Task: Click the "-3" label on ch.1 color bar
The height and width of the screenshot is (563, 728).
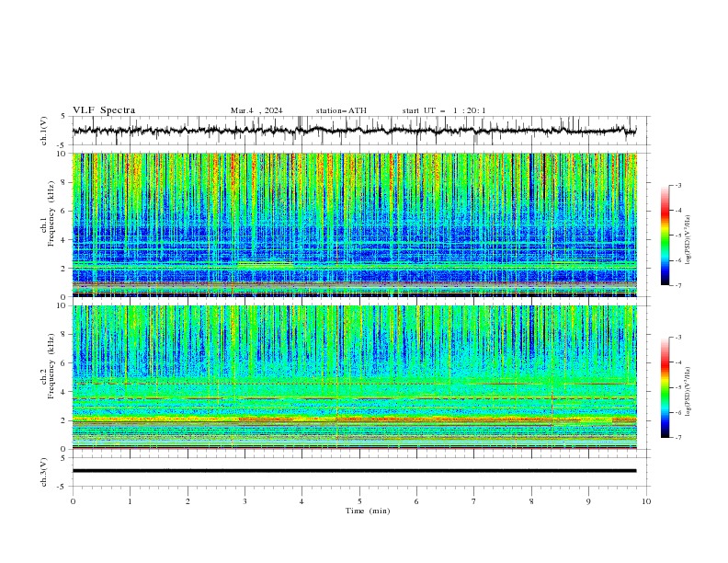Action: coord(678,185)
